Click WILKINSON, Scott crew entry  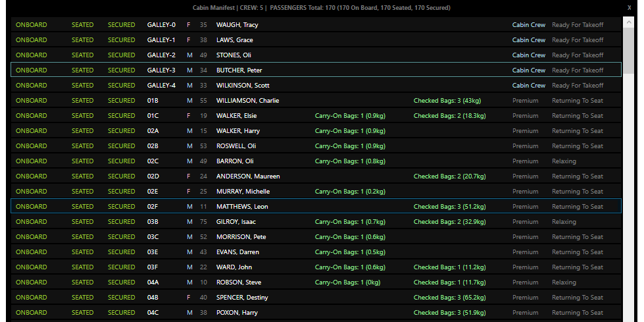[x=316, y=85]
